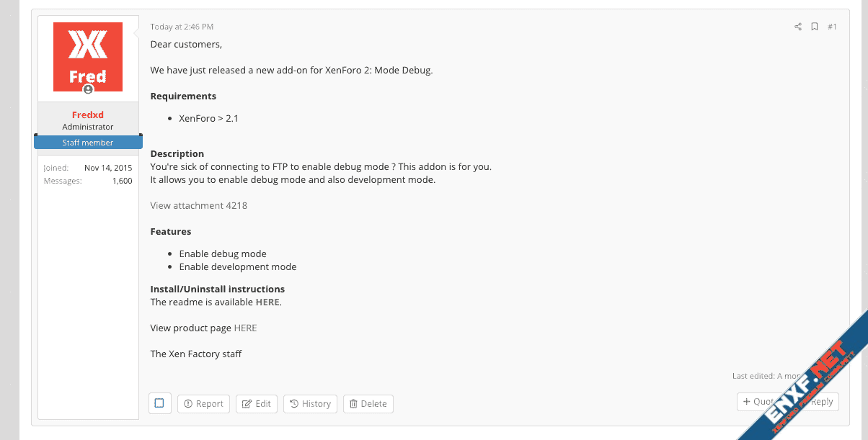
Task: Click the share post icon
Action: click(798, 27)
